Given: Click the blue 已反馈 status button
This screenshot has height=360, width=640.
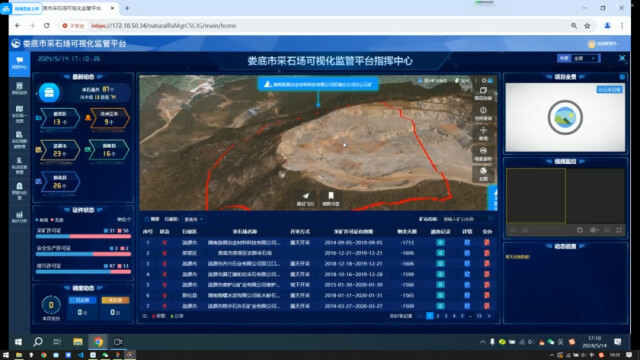Looking at the screenshot, I should (82, 300).
